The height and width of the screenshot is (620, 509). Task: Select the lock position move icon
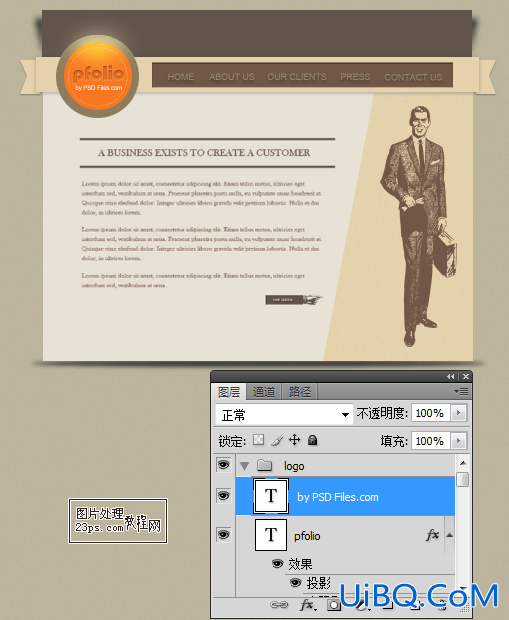[x=295, y=440]
